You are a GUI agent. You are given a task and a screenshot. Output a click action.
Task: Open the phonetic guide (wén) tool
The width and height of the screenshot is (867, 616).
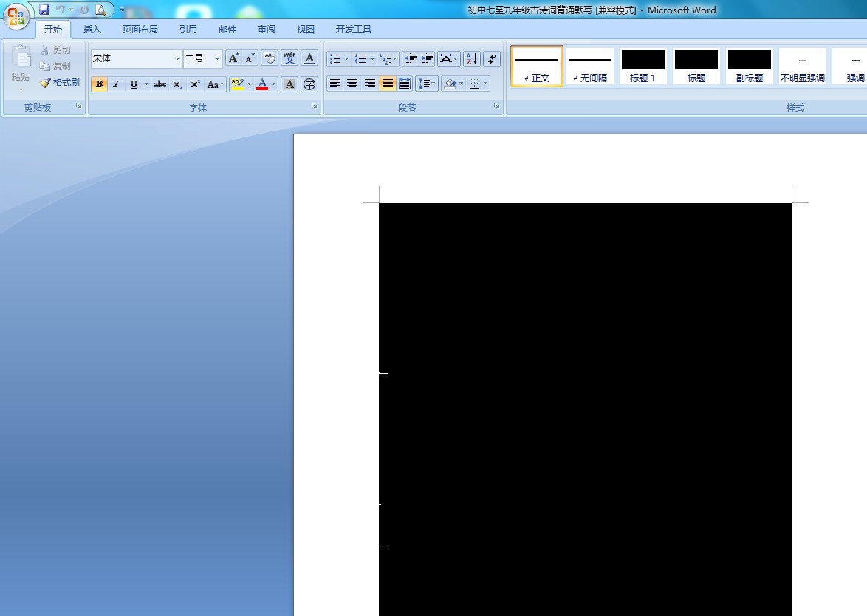click(x=289, y=58)
